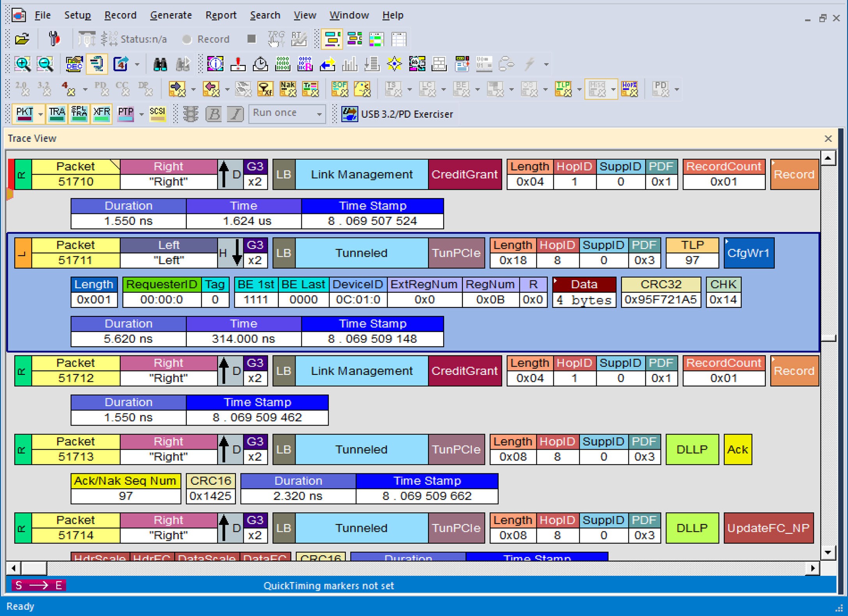Click the CfgWr1 cell in packet 51711
The width and height of the screenshot is (848, 616).
pos(749,253)
